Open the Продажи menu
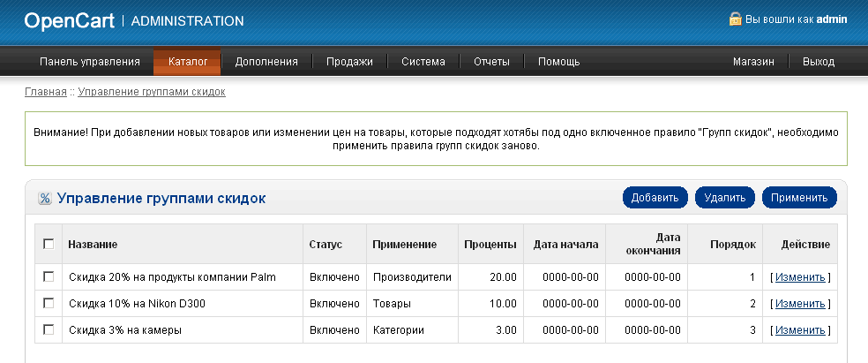The image size is (868, 363). [349, 62]
